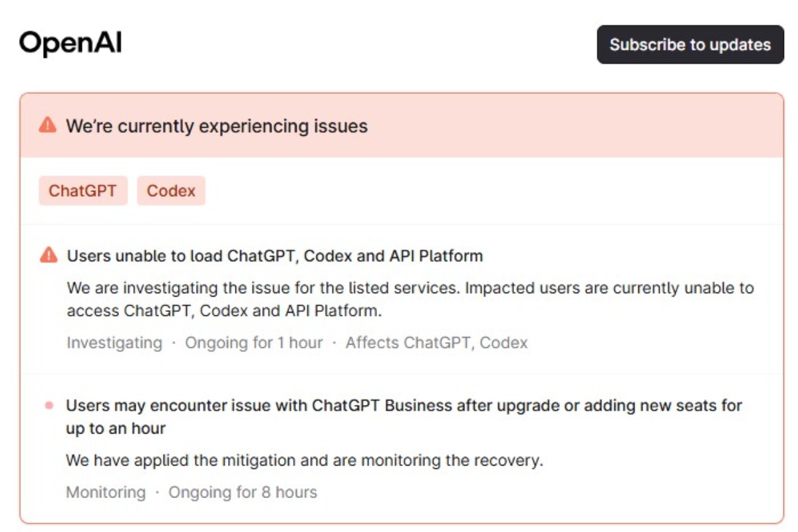Click the 'Ongoing for 1 hour' text
Viewport: 798px width, 532px height.
[x=253, y=343]
